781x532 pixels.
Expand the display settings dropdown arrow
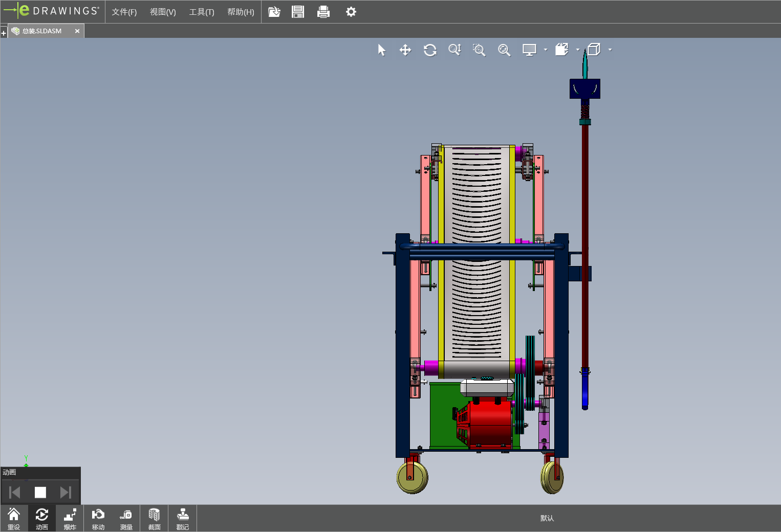[546, 50]
